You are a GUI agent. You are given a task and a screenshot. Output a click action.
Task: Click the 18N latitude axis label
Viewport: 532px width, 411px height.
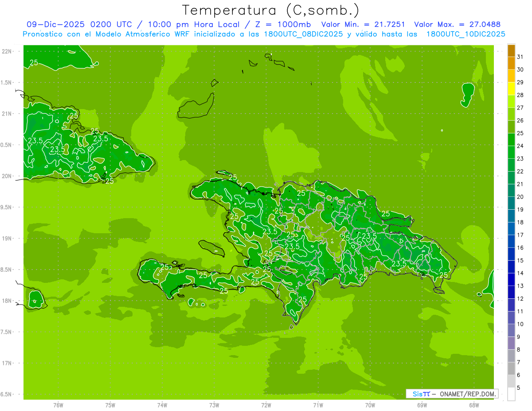click(7, 301)
